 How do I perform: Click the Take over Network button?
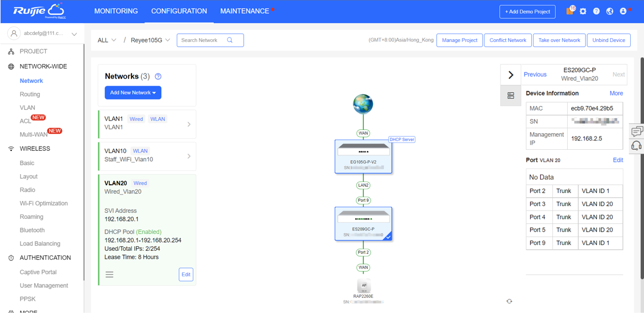(559, 40)
